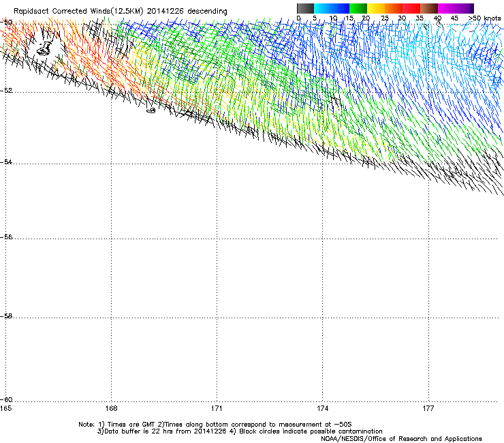
Task: Click the '-52' latitude axis label
Action: click(6, 91)
